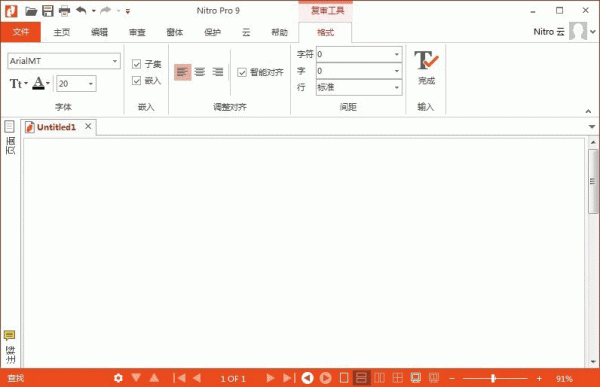Open undo history dropdown arrow
600x387 pixels.
point(94,11)
